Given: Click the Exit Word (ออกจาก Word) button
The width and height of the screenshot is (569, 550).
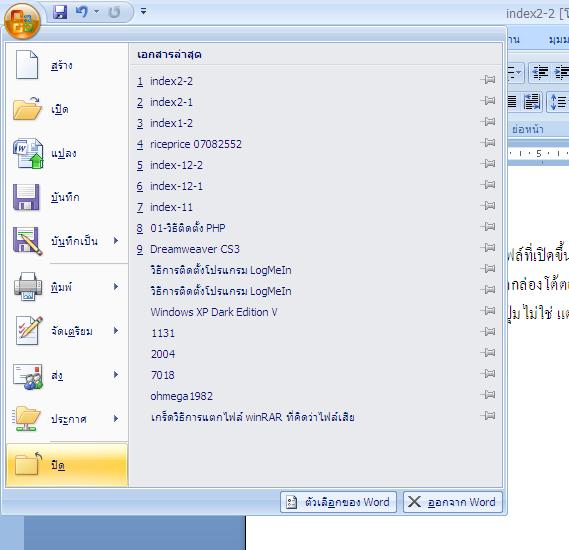Looking at the screenshot, I should pos(453,502).
